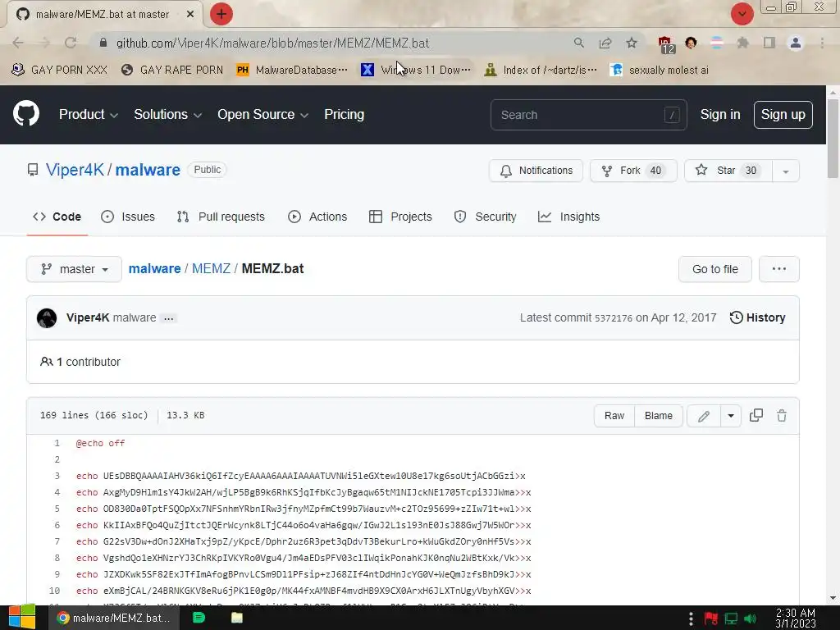Close the malware/MEMZ.bat tab
This screenshot has height=630, width=840.
click(190, 14)
